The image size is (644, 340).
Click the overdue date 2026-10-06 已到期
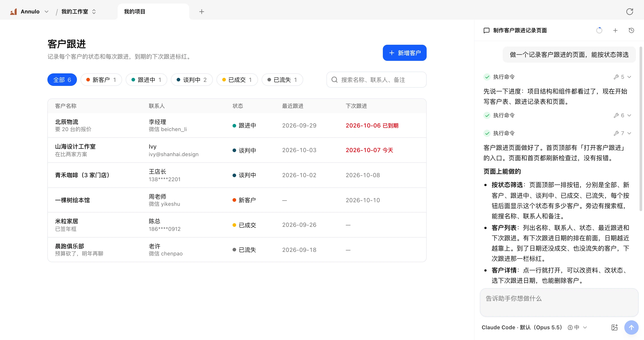click(x=372, y=125)
